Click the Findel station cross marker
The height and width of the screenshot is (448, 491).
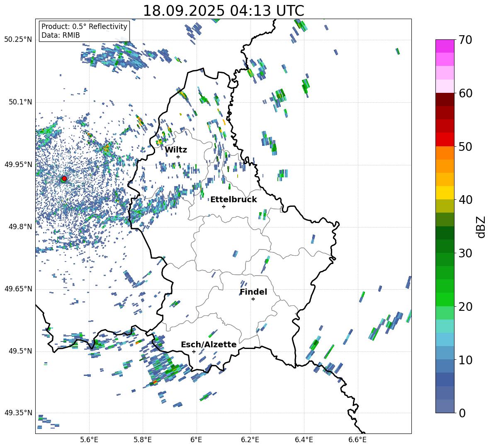[x=253, y=299]
